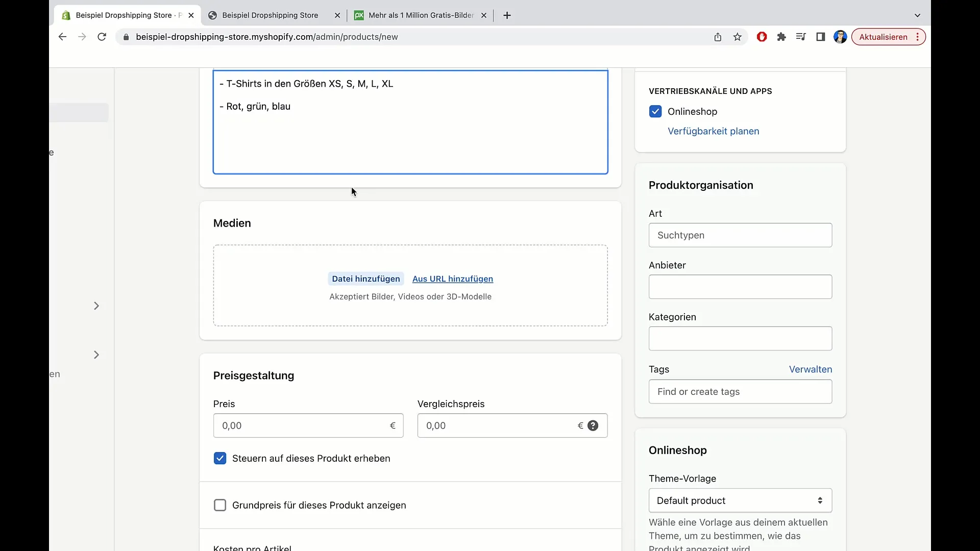Check Grundpreis für dieses Produkt anzeigen
The width and height of the screenshot is (980, 551).
(x=220, y=505)
